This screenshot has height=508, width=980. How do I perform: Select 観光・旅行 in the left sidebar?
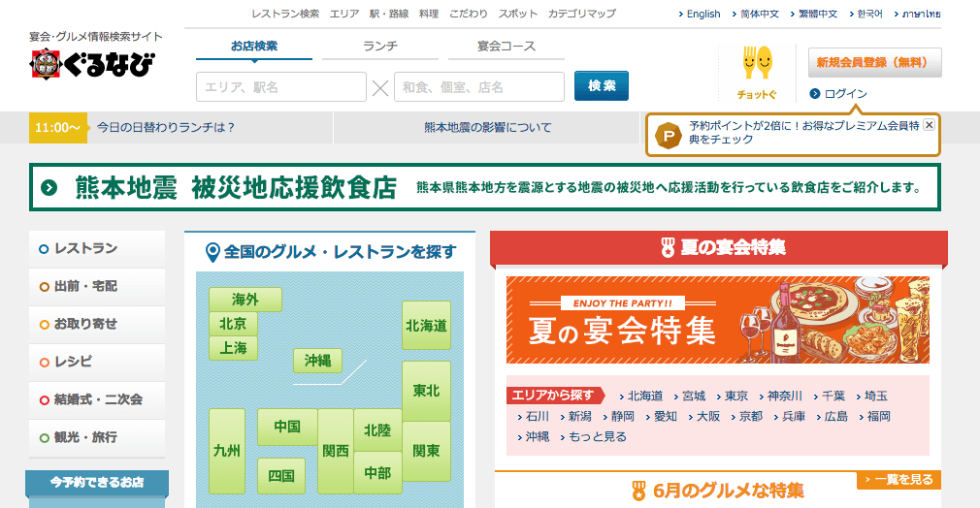pyautogui.click(x=97, y=437)
